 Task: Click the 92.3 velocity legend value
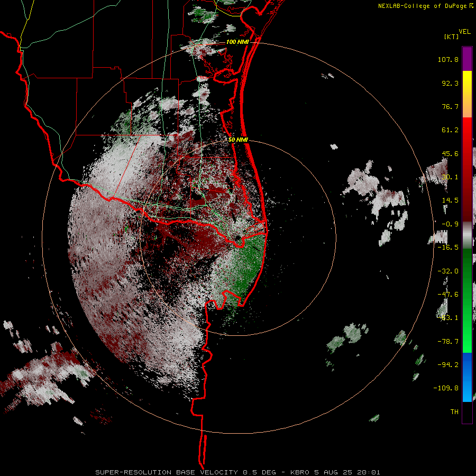[x=450, y=83]
